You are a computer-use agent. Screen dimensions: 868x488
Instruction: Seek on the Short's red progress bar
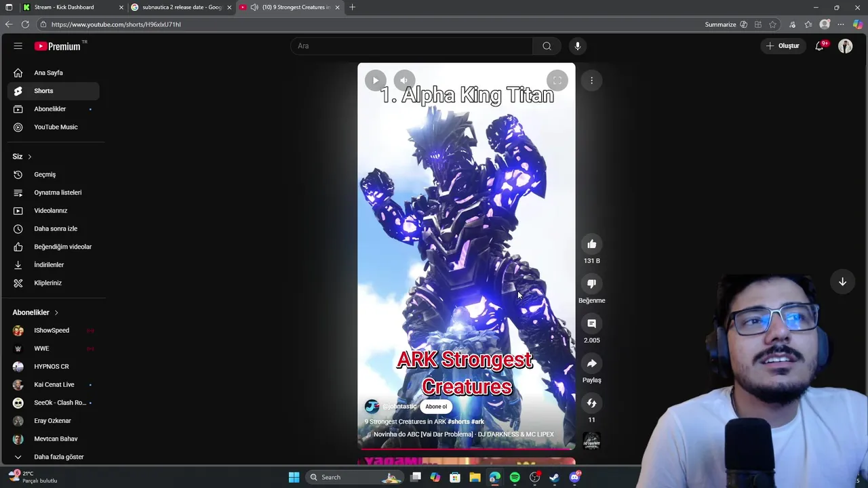click(x=467, y=449)
